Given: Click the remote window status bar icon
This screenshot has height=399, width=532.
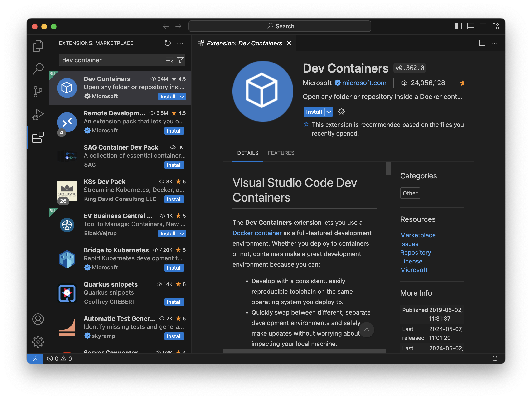Looking at the screenshot, I should (35, 359).
